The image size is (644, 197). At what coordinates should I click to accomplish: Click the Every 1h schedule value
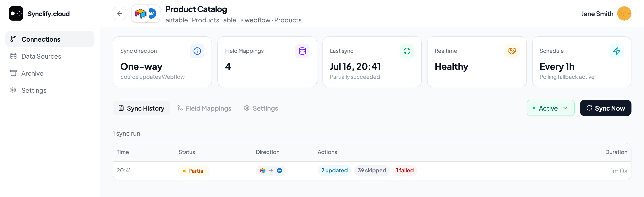click(x=557, y=66)
